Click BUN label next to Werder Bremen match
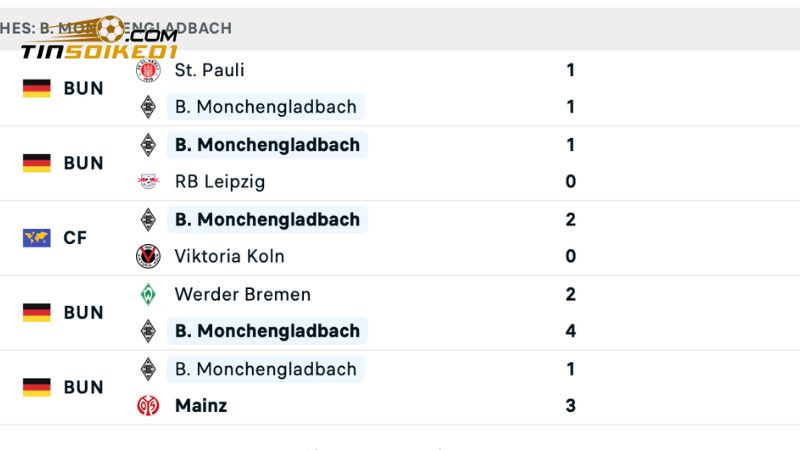This screenshot has height=450, width=800. coord(83,313)
